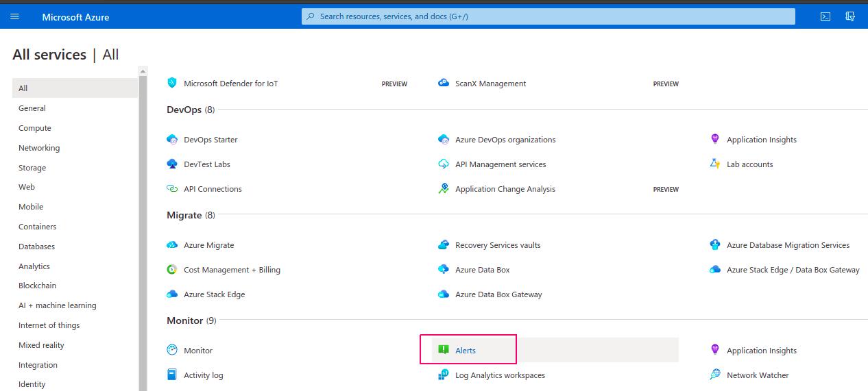Click the Network Watcher icon
This screenshot has height=391, width=868.
pos(715,375)
